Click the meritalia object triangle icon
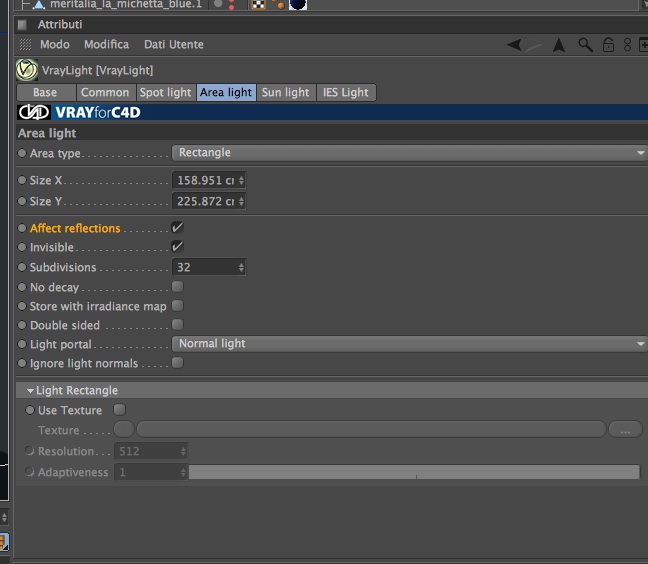The image size is (648, 564). click(x=39, y=5)
